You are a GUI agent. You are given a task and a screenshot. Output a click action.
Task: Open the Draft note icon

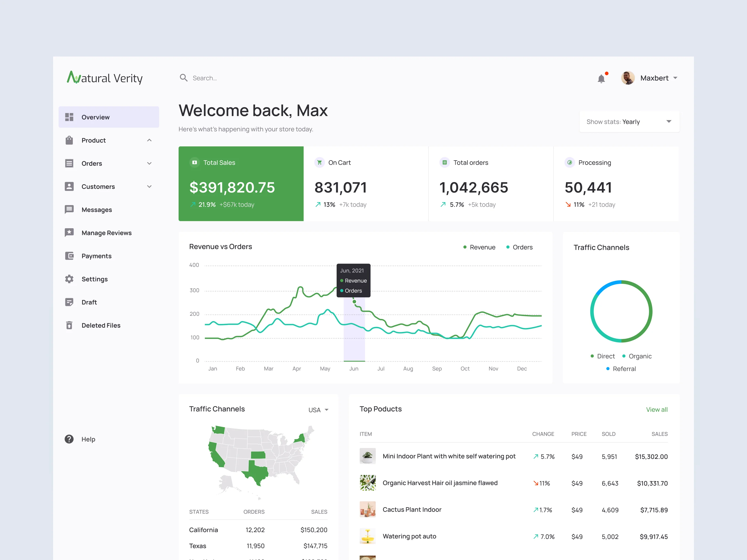click(69, 302)
